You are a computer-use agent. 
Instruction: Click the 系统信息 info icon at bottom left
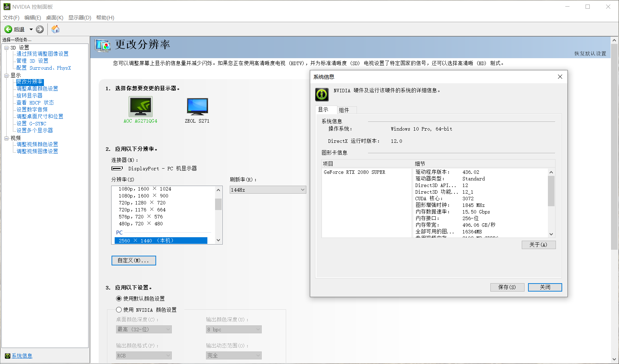[x=7, y=356]
